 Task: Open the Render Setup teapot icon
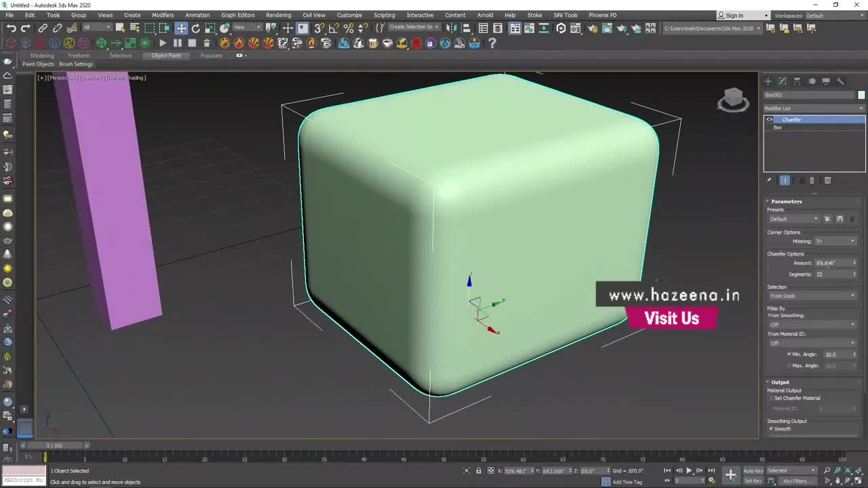click(x=592, y=28)
